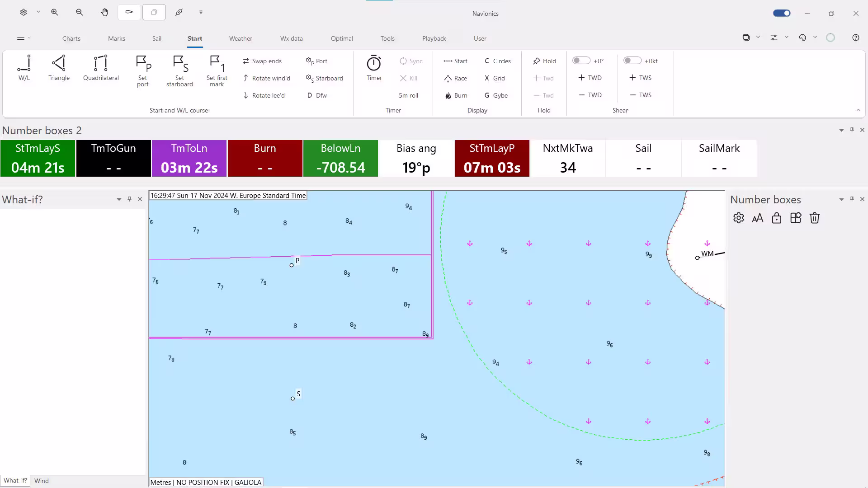Switch to the Weather tab
The width and height of the screenshot is (868, 488).
click(x=241, y=38)
